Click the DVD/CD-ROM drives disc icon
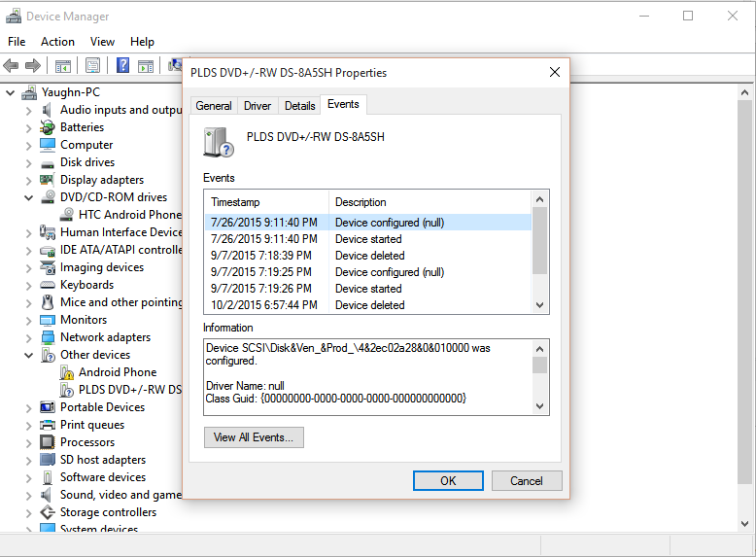This screenshot has width=756, height=557. pyautogui.click(x=48, y=196)
